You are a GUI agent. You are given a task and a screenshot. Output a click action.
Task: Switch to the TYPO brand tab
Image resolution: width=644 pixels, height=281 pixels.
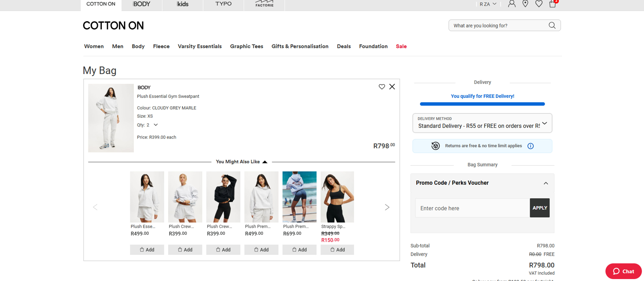coord(224,4)
